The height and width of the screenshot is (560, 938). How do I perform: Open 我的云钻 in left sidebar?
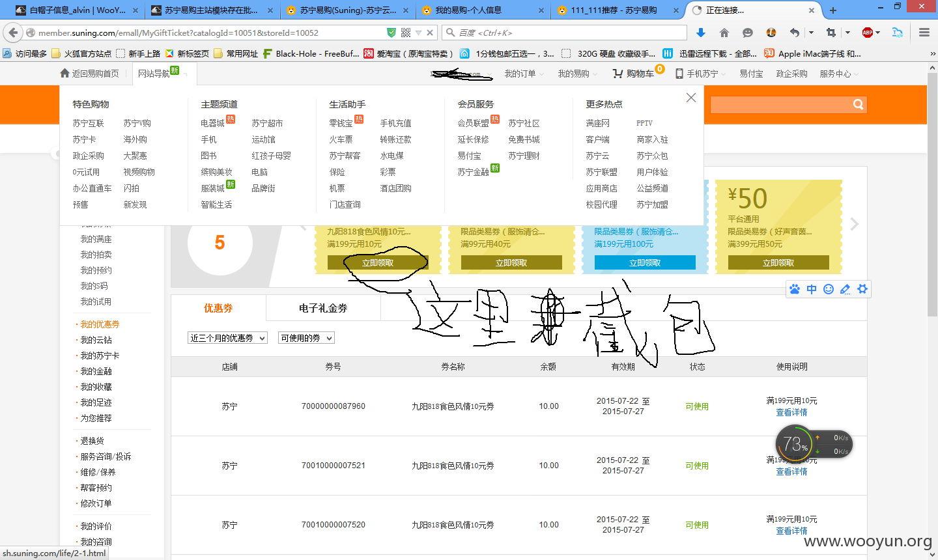[x=96, y=340]
